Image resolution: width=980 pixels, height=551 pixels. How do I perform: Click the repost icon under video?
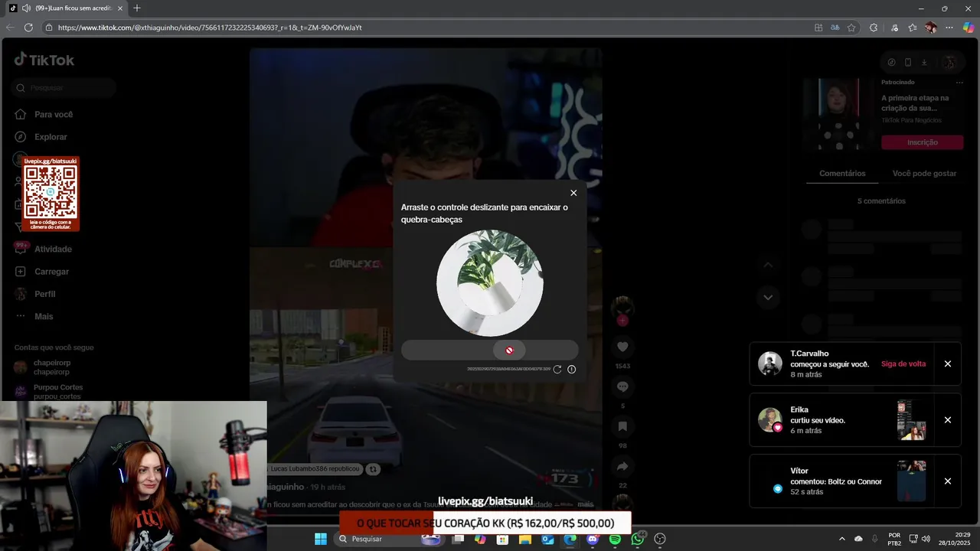pos(373,468)
